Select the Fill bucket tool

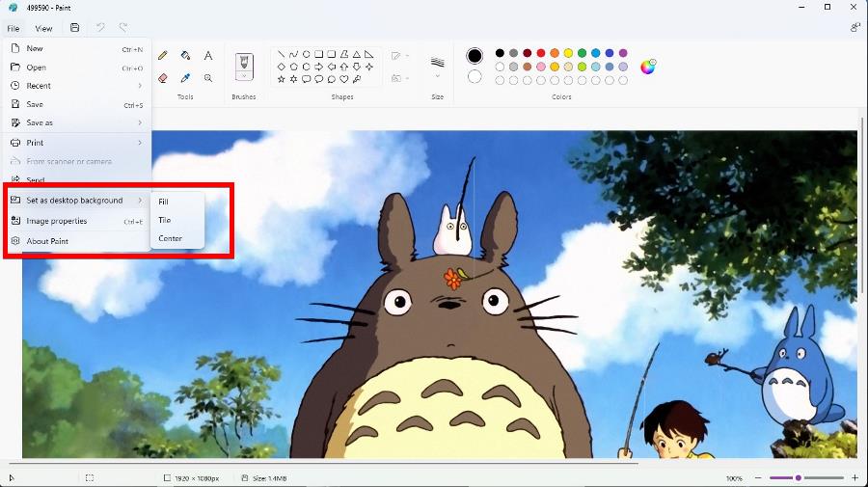point(185,55)
